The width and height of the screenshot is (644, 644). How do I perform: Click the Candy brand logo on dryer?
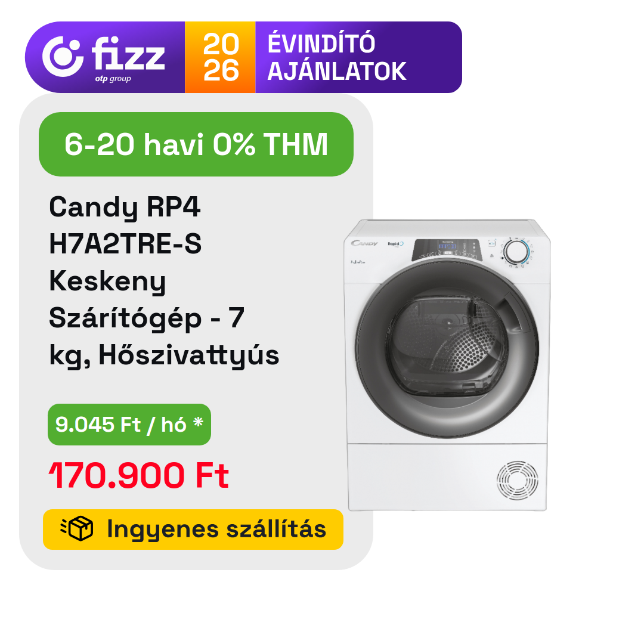point(364,243)
